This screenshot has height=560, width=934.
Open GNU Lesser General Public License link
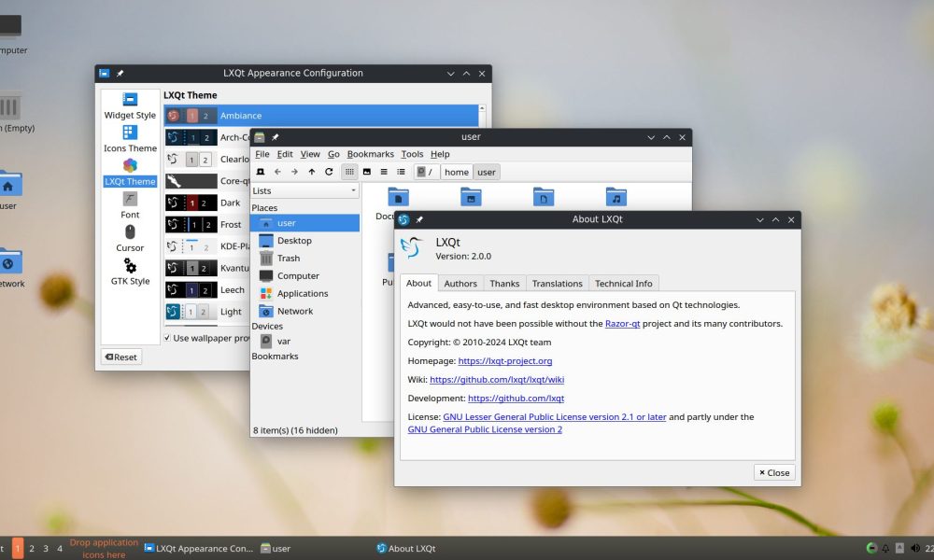[555, 417]
